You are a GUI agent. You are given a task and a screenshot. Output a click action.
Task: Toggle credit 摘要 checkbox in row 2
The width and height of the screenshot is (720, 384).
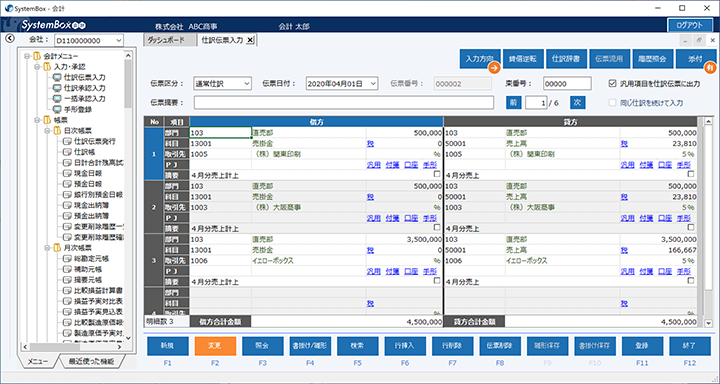(691, 227)
